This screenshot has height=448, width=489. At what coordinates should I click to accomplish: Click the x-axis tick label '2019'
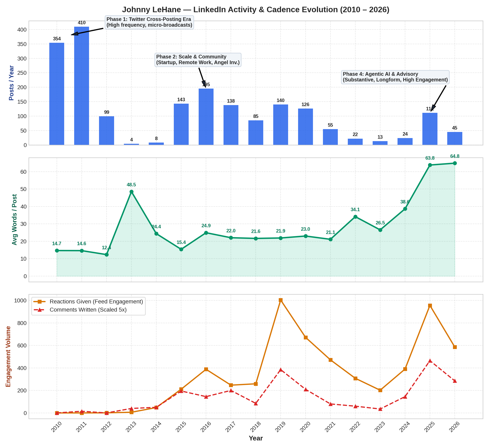pyautogui.click(x=280, y=427)
